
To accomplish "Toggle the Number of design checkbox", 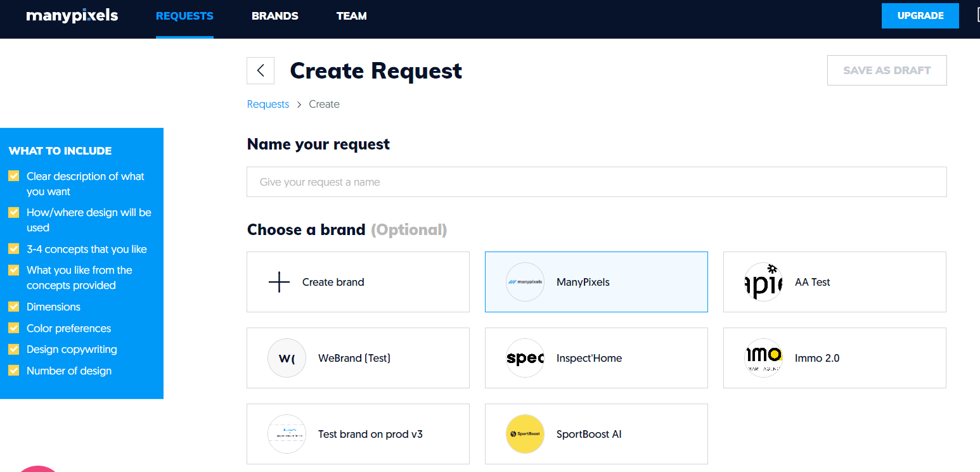I will click(x=13, y=371).
